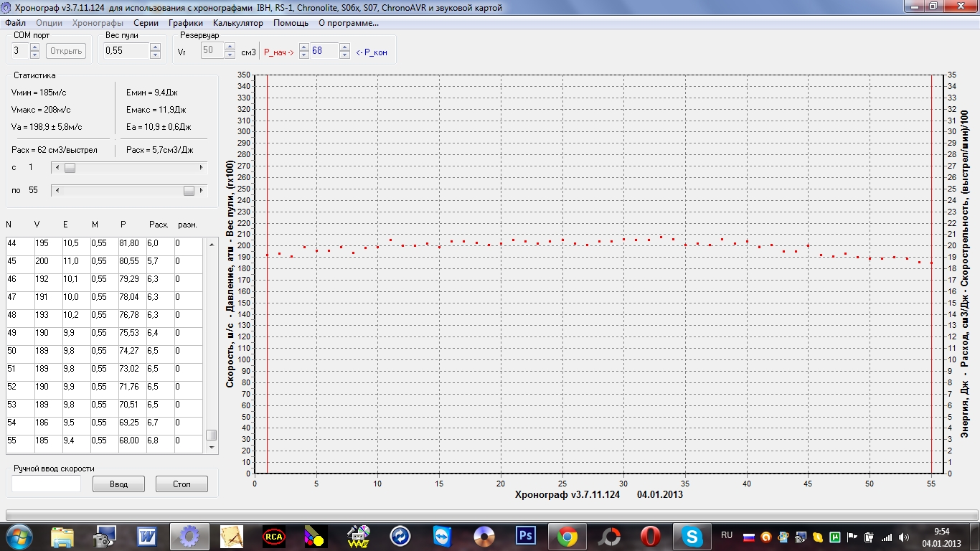The width and height of the screenshot is (980, 551).
Task: Open the Графики menu
Action: (x=186, y=23)
